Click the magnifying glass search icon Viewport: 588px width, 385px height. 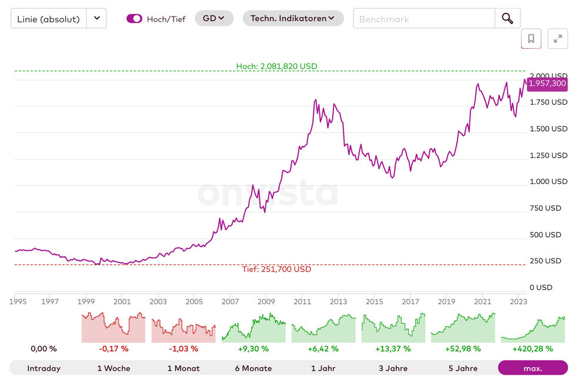[x=507, y=18]
